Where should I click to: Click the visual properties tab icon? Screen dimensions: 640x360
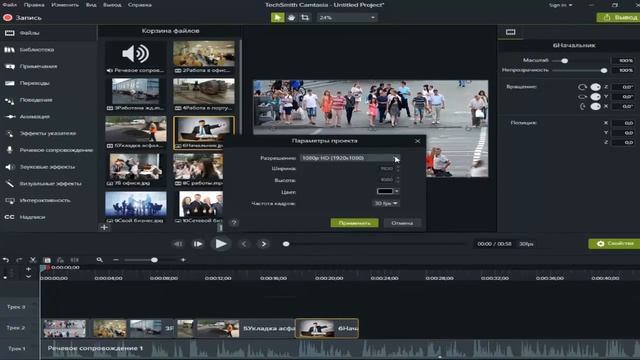click(511, 32)
